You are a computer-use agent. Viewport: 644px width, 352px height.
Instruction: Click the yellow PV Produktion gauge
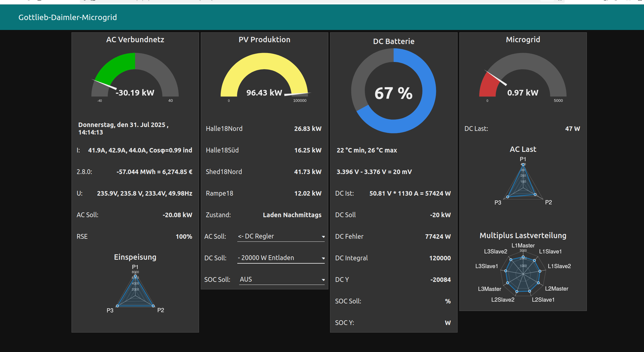click(x=264, y=61)
